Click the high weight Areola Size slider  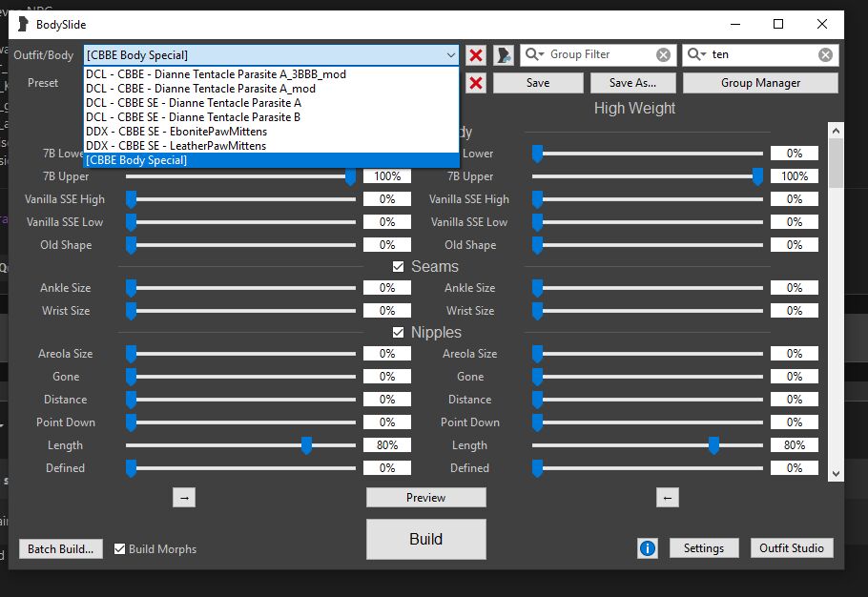tap(648, 354)
